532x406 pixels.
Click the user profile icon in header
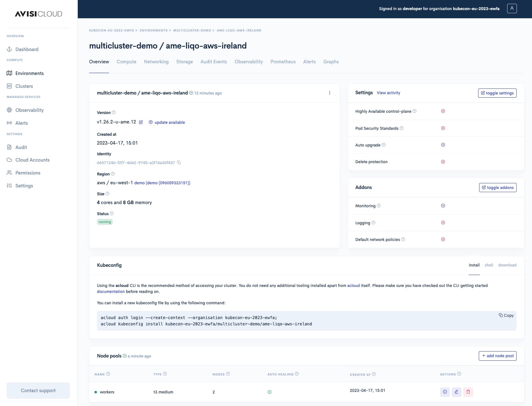click(512, 9)
